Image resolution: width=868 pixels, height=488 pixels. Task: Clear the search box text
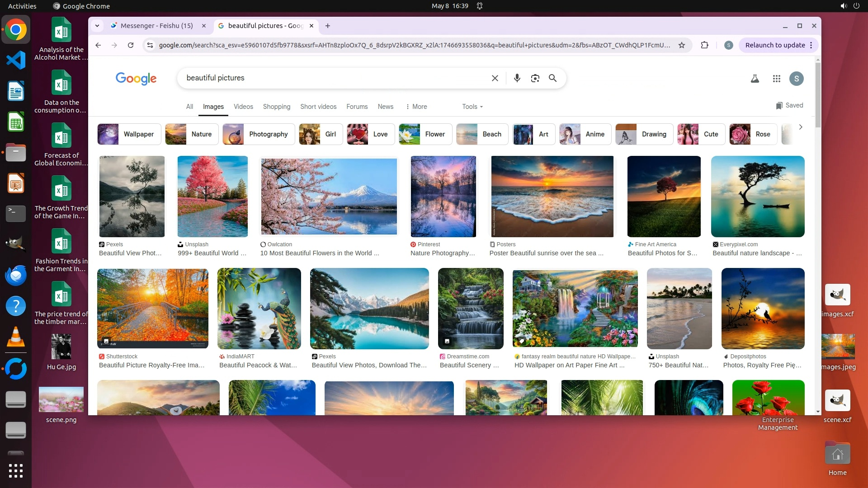(495, 78)
